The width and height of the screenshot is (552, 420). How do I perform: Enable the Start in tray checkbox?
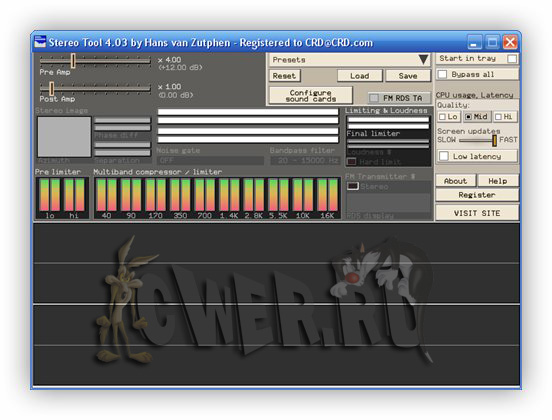point(512,59)
